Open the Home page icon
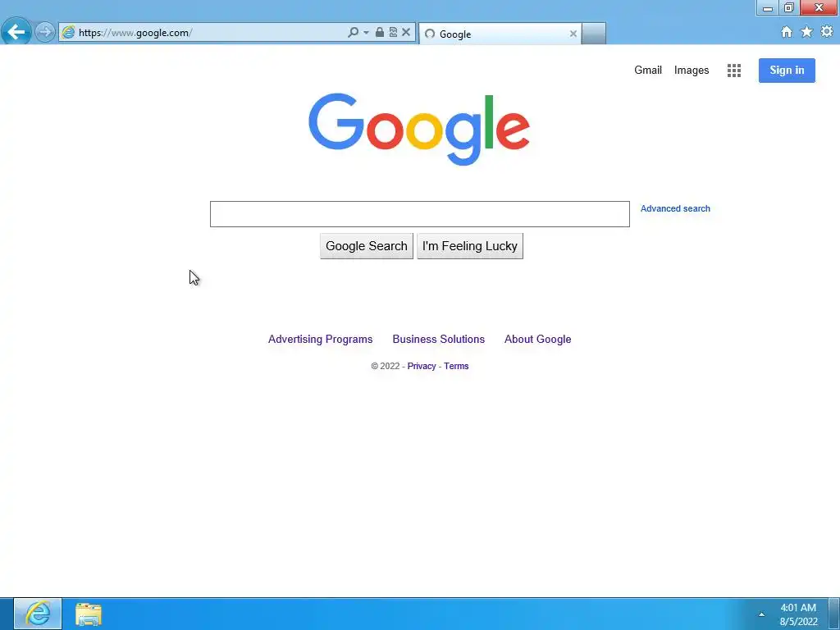Screen dimensions: 840x630 click(x=787, y=32)
